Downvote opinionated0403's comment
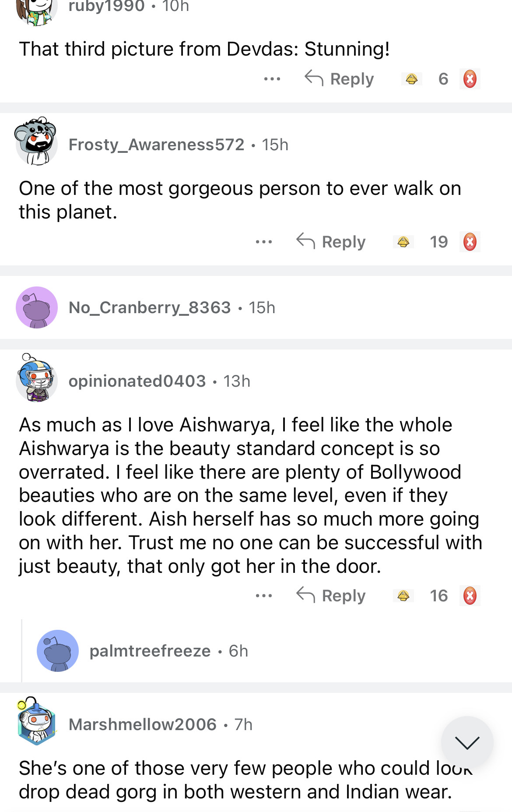This screenshot has width=512, height=812. [470, 596]
